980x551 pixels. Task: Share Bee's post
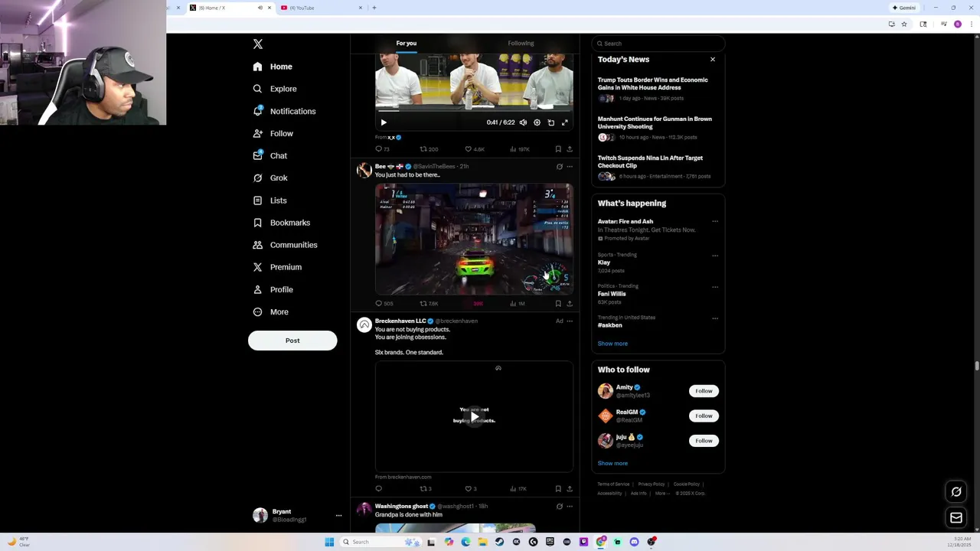pyautogui.click(x=570, y=304)
